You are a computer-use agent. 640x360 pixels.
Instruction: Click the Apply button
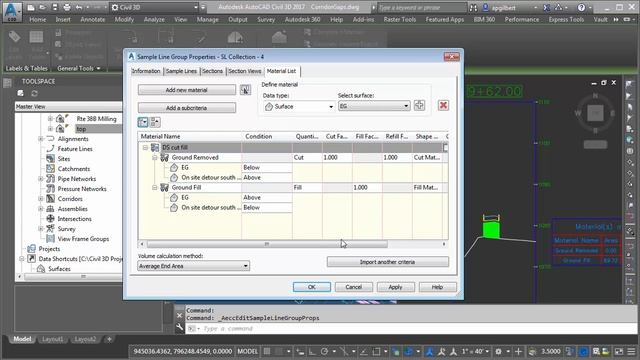click(x=395, y=287)
